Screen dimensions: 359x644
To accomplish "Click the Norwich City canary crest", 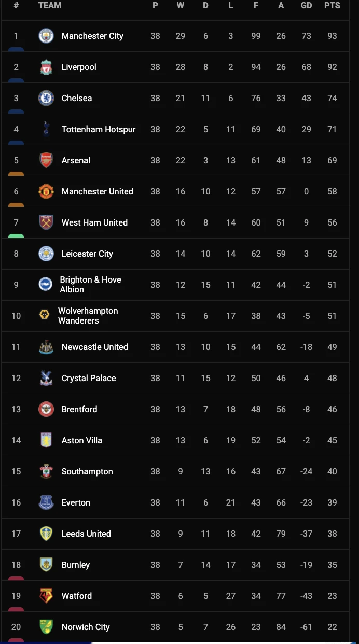I will coord(46,627).
